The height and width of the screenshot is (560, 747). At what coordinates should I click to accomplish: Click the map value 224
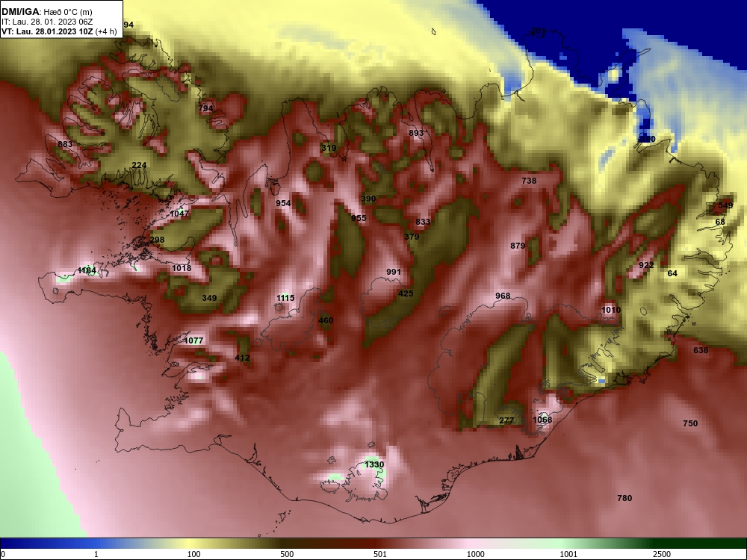pos(139,165)
